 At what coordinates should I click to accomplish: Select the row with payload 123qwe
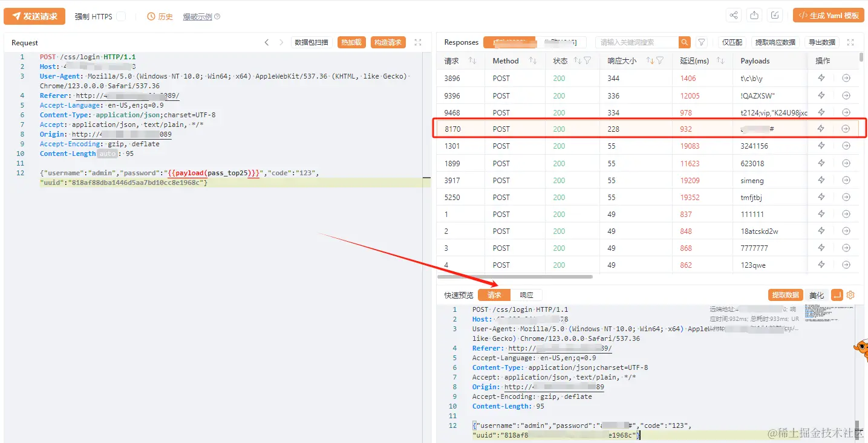click(x=647, y=265)
